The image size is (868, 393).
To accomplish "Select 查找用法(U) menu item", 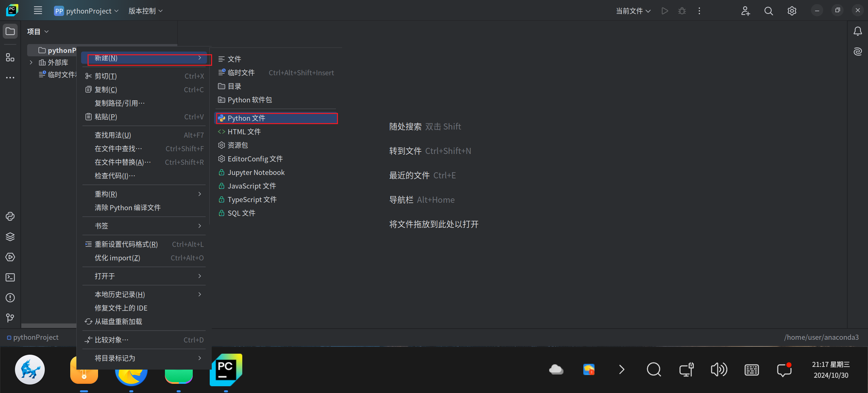I will 144,135.
